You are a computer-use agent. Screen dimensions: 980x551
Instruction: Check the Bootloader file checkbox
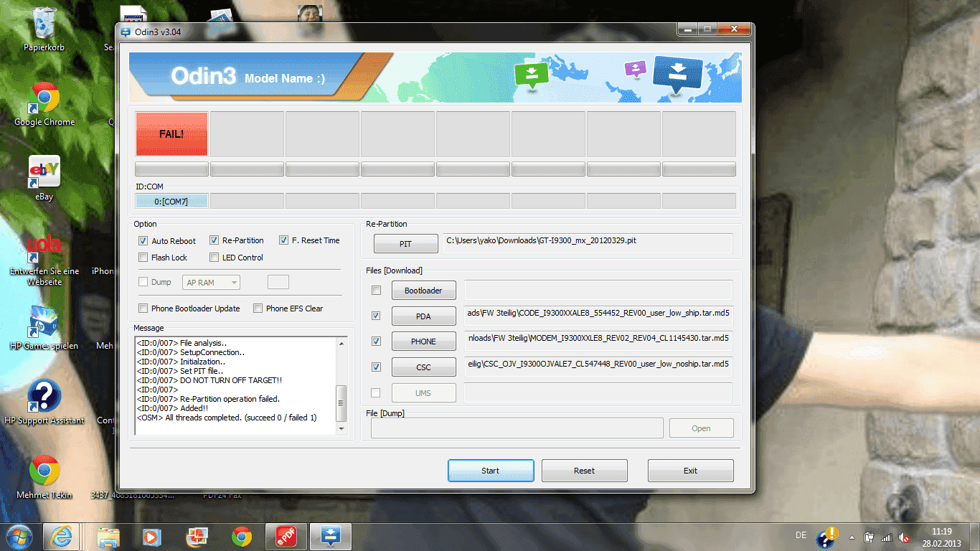[376, 291]
